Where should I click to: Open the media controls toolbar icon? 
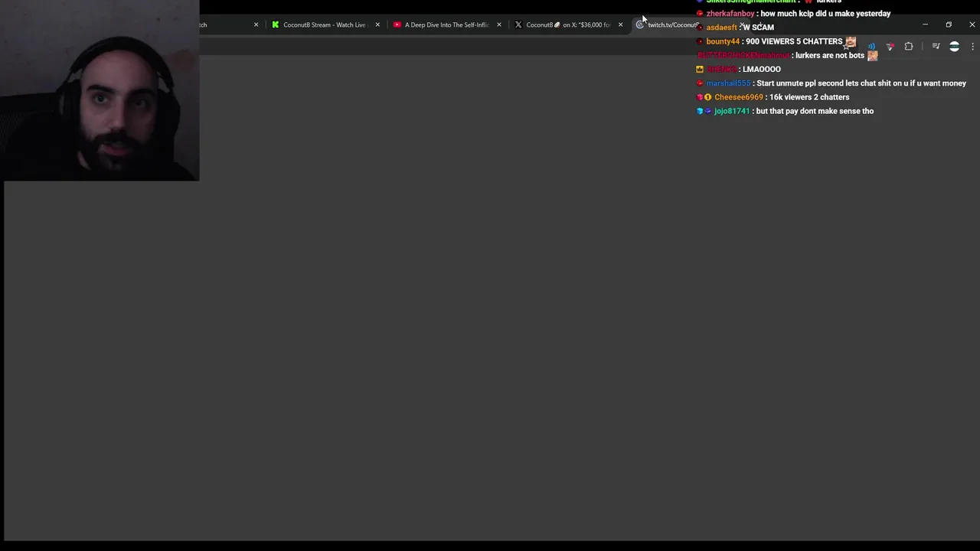tap(936, 47)
